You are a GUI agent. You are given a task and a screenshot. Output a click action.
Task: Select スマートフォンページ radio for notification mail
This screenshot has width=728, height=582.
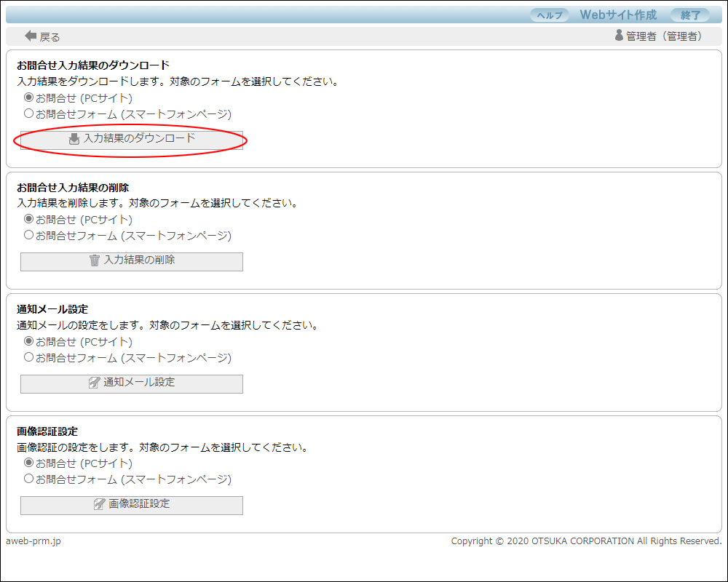coord(29,357)
